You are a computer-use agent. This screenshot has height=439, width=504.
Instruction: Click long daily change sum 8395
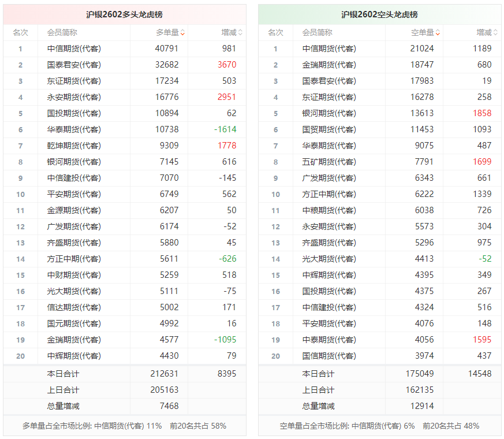click(227, 374)
